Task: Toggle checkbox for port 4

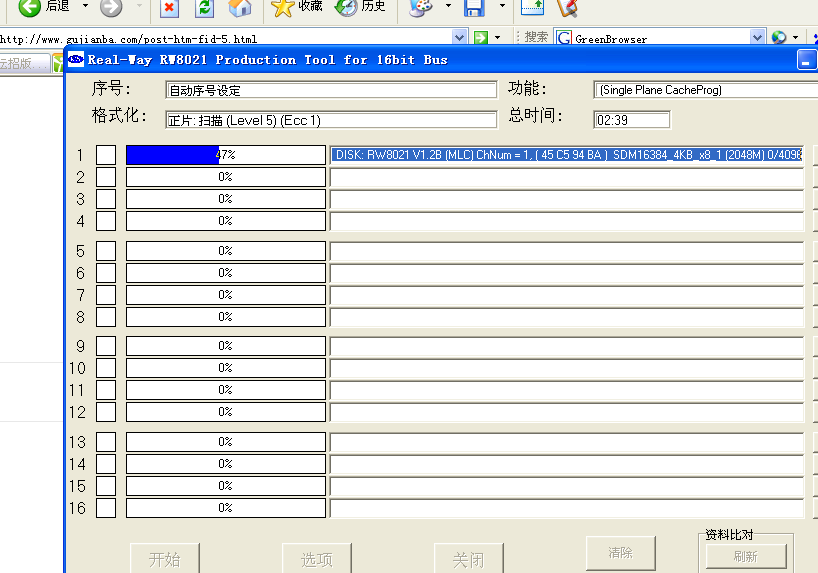Action: pos(106,221)
